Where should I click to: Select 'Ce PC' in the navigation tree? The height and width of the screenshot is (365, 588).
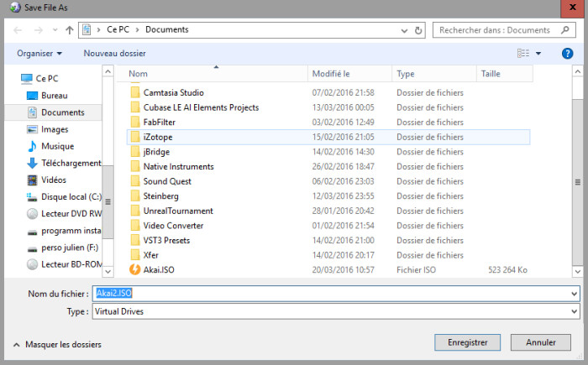[x=47, y=79]
